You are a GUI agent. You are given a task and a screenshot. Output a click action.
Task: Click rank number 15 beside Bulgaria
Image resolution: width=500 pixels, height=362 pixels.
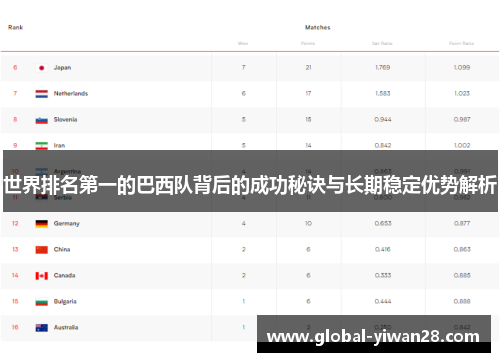15,301
